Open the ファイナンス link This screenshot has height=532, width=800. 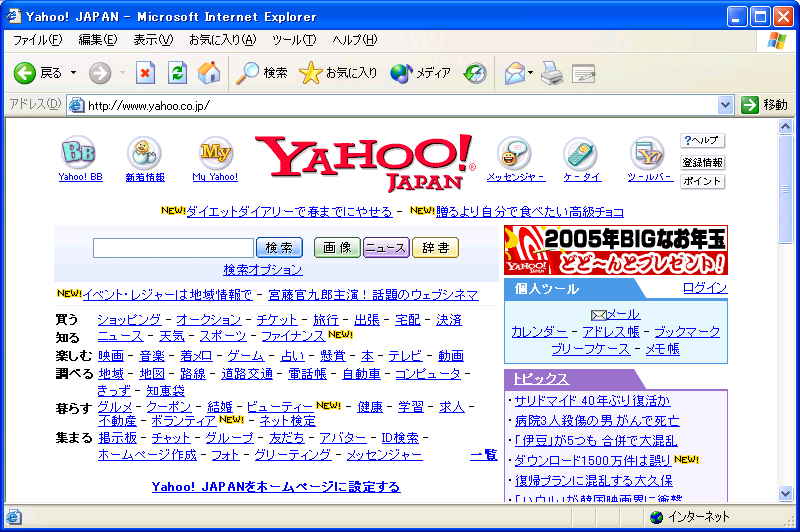(293, 336)
